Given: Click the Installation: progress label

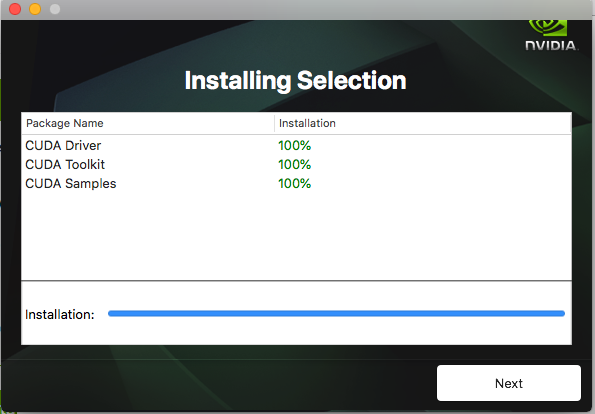Looking at the screenshot, I should click(60, 315).
